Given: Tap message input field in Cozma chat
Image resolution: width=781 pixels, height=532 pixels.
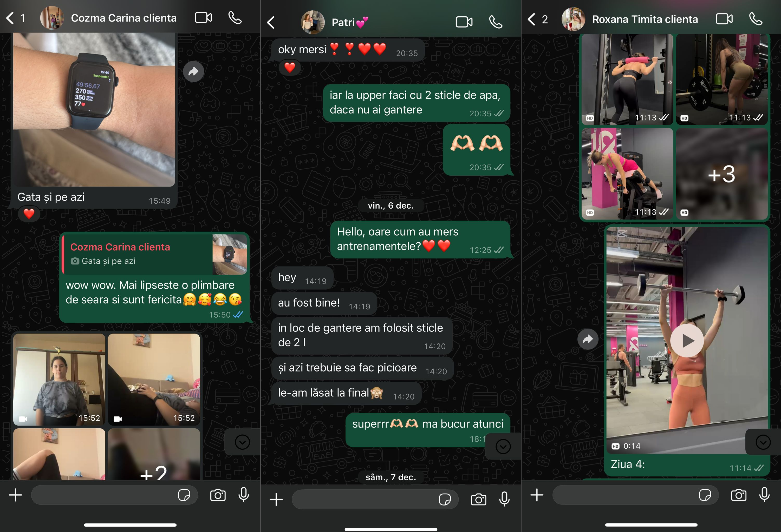Looking at the screenshot, I should click(x=114, y=495).
